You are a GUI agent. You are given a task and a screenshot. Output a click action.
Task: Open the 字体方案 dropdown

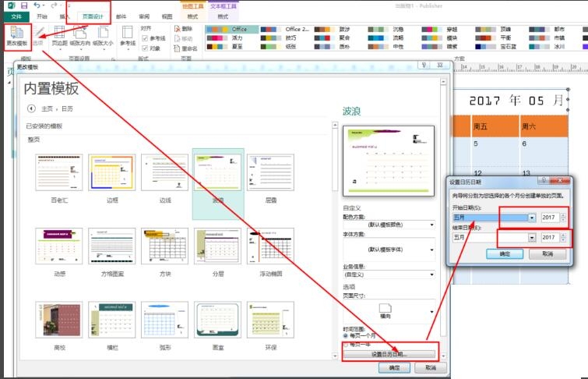coord(389,250)
